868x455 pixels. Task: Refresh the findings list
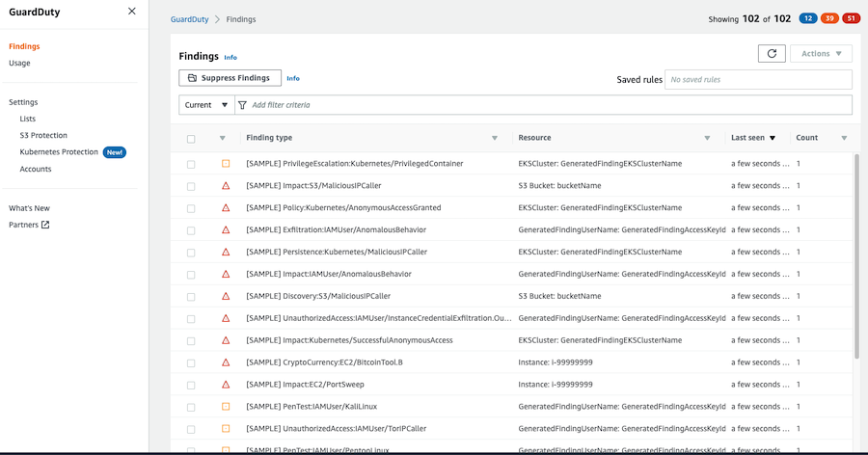[772, 54]
